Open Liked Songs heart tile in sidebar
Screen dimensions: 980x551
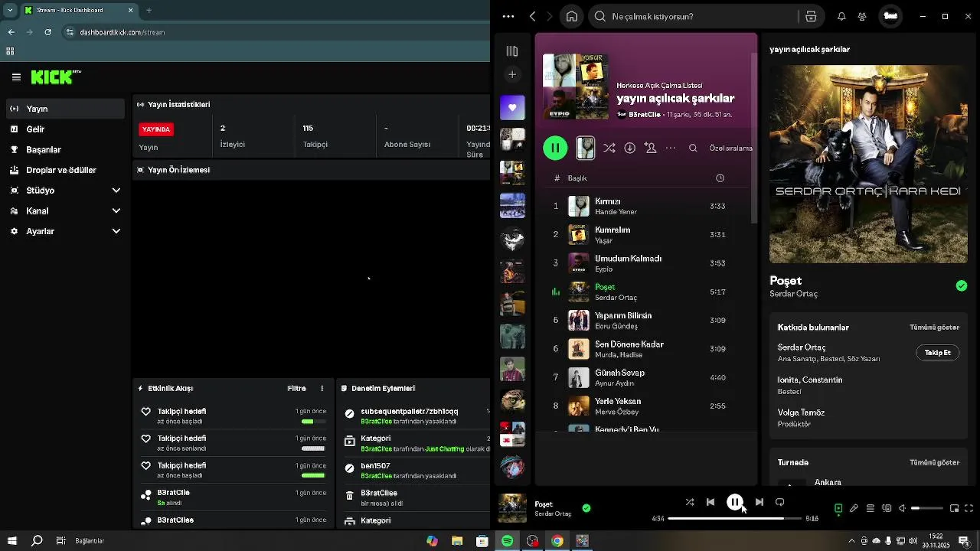click(x=512, y=108)
